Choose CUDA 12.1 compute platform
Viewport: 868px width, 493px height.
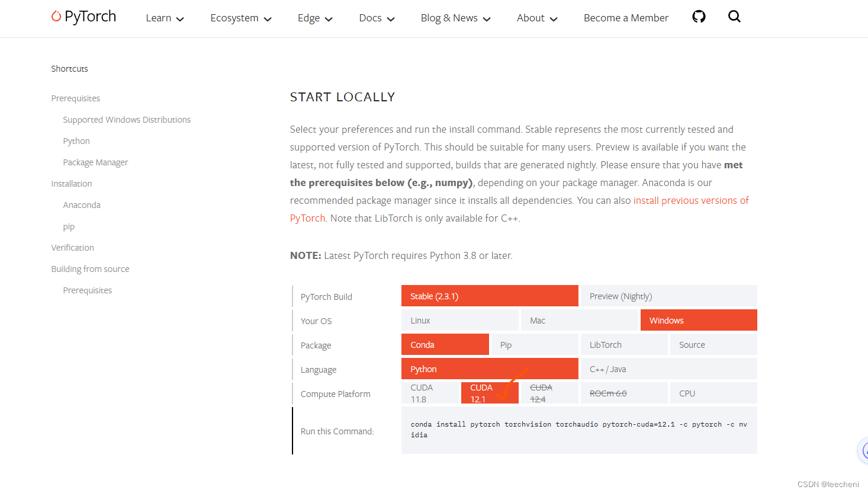(490, 393)
